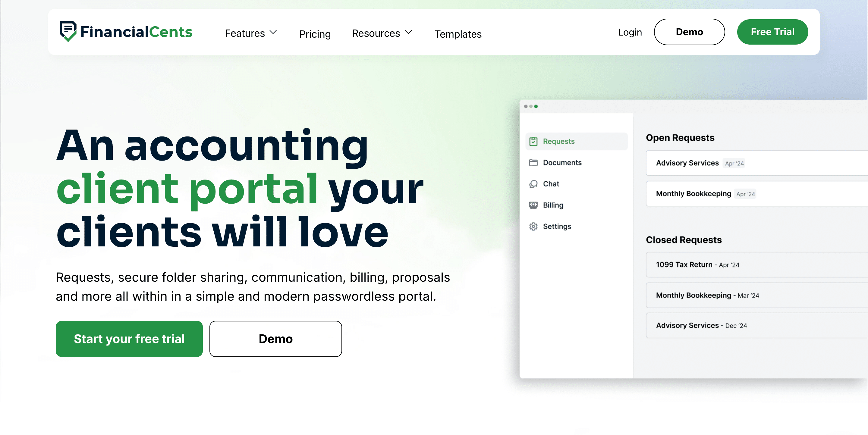Viewport: 868px width, 435px height.
Task: Click the Demo button below the headline
Action: tap(275, 338)
